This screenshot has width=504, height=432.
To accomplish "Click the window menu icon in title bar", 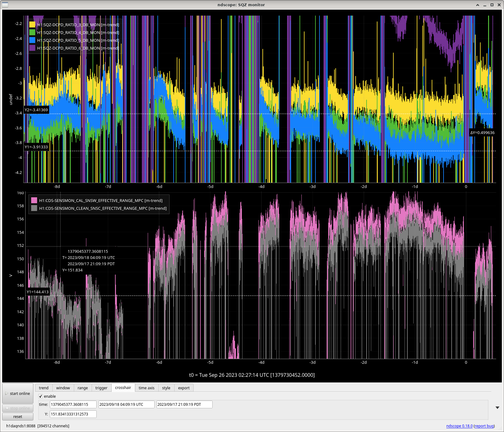I will [5, 5].
